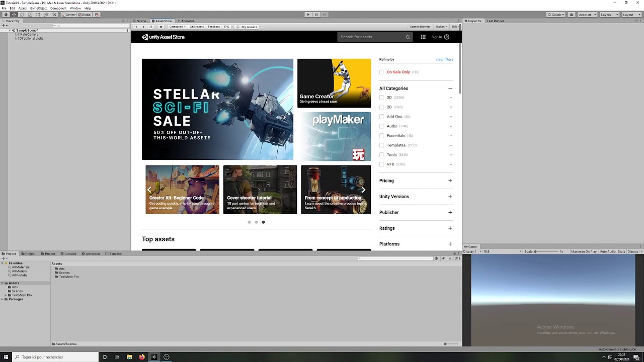Screen dimensions: 644x362
Task: Go to Asset Store home
Action: pos(161,27)
